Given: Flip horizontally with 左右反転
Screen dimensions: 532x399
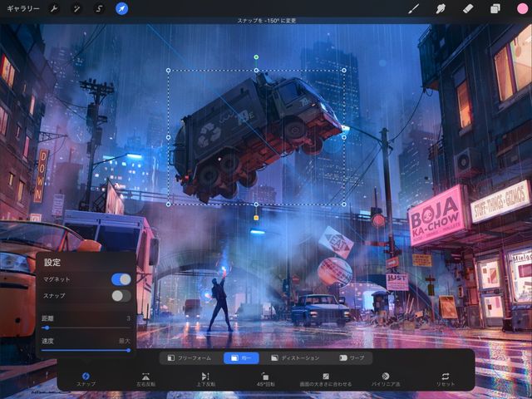Looking at the screenshot, I should tap(145, 379).
